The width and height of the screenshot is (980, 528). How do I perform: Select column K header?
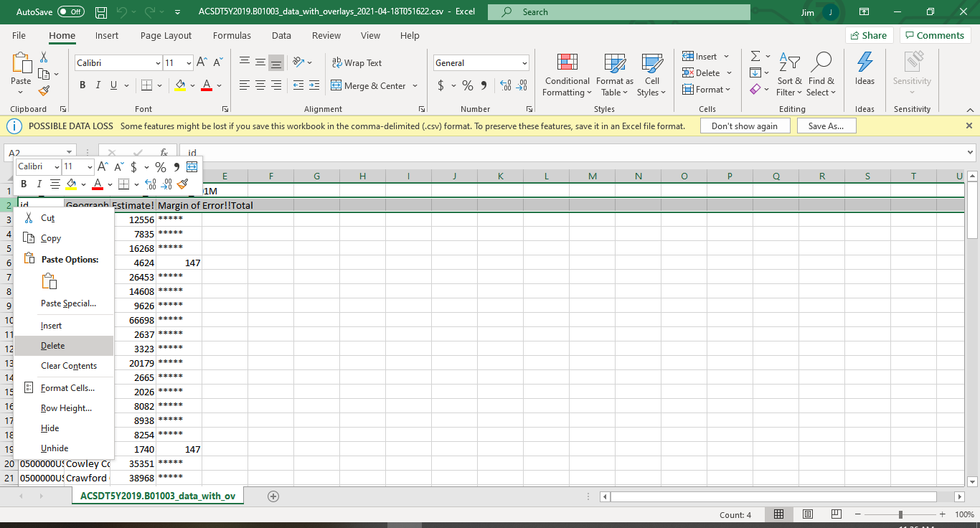point(500,176)
